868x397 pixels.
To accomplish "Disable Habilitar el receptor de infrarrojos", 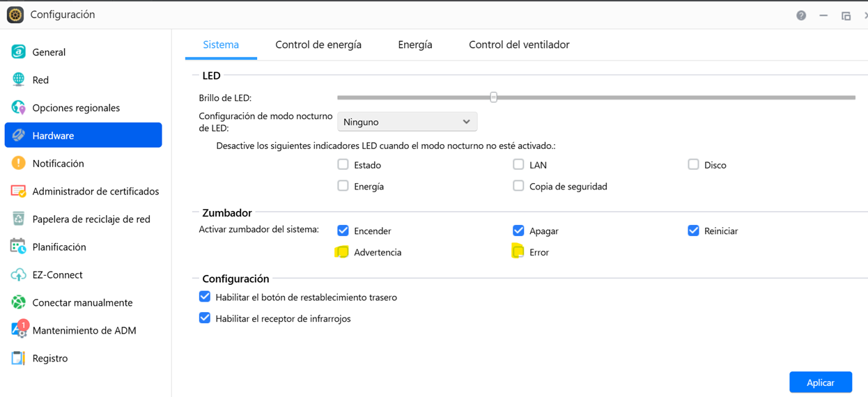I will click(205, 318).
